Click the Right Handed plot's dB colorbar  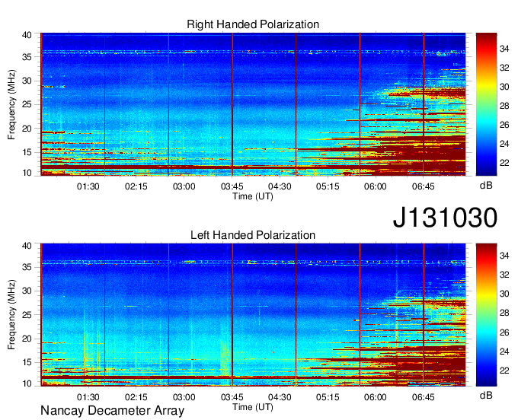[486, 104]
